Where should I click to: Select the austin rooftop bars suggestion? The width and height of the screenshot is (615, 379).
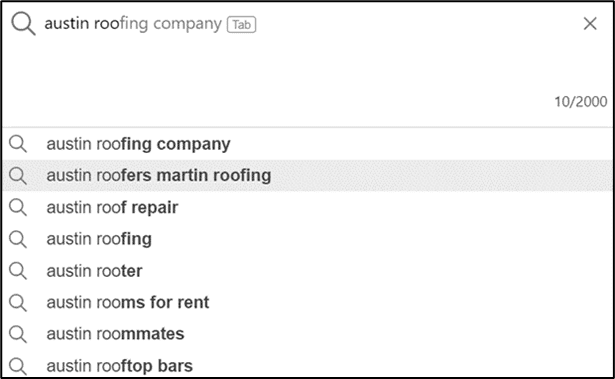(x=308, y=366)
